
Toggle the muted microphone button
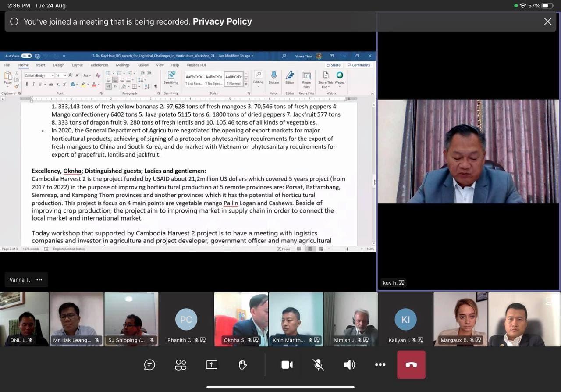coord(318,364)
